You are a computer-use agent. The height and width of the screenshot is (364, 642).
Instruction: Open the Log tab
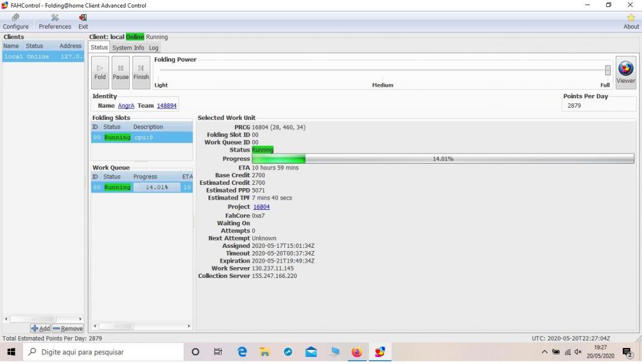coord(153,48)
